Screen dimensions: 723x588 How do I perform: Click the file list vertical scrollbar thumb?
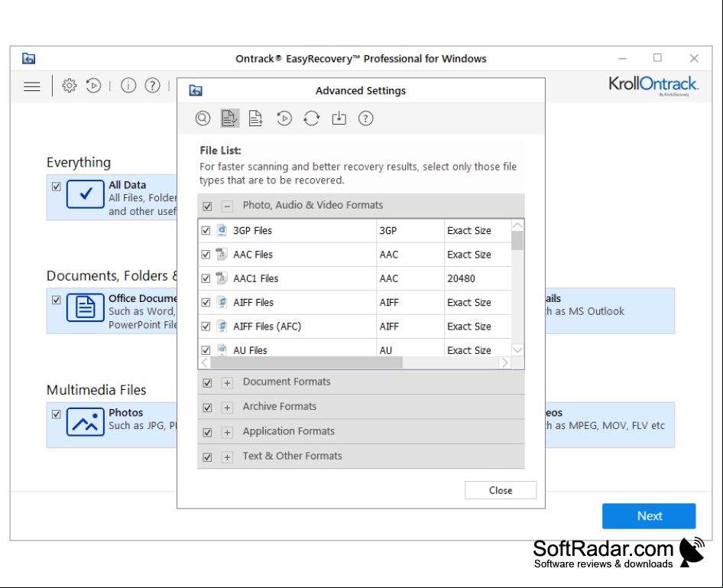tap(517, 240)
